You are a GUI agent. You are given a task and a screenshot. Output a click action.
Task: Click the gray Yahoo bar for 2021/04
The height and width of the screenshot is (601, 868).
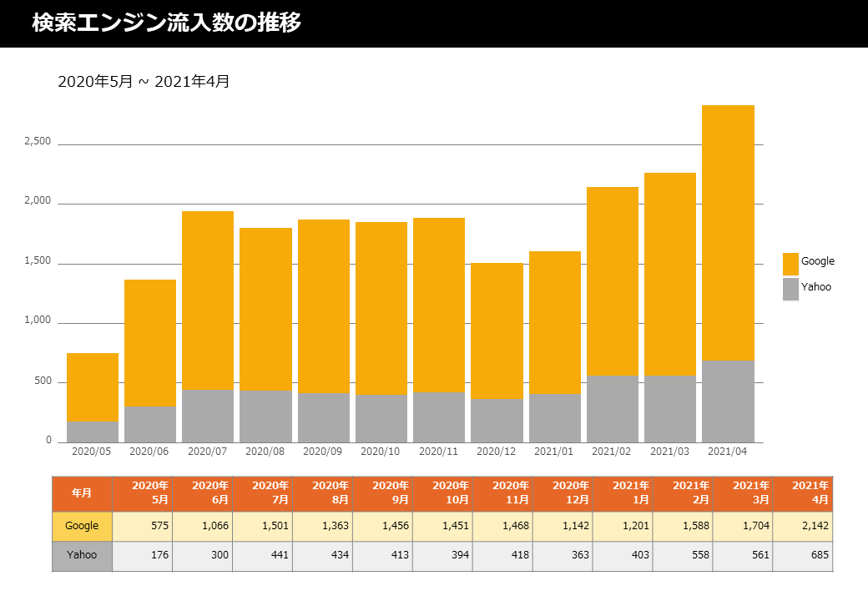click(x=728, y=401)
